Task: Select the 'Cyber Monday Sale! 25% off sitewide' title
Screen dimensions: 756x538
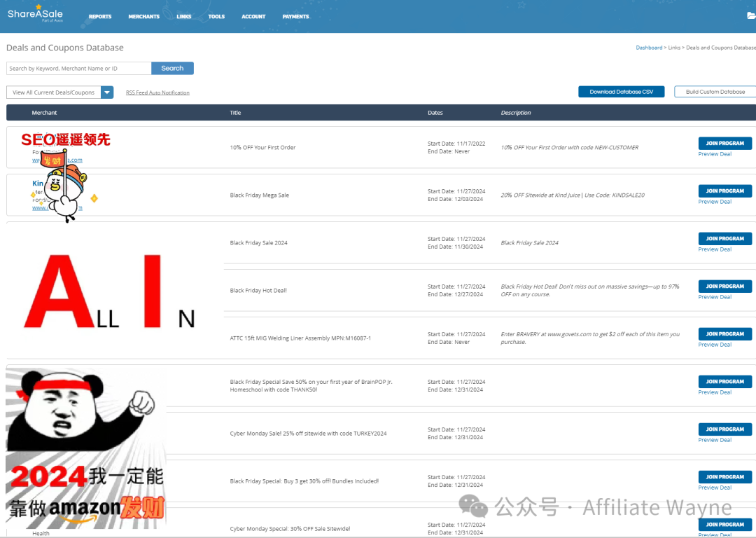Action: pyautogui.click(x=308, y=434)
